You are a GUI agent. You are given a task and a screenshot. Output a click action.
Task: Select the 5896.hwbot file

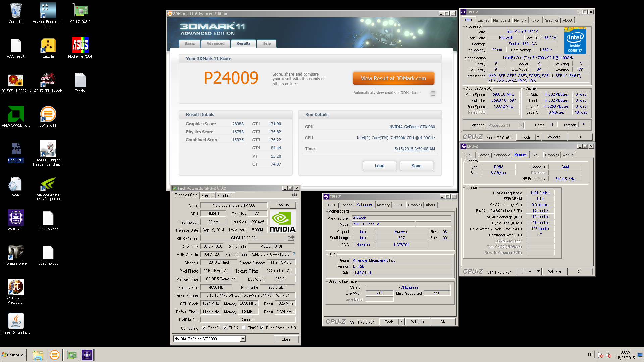coord(48,255)
